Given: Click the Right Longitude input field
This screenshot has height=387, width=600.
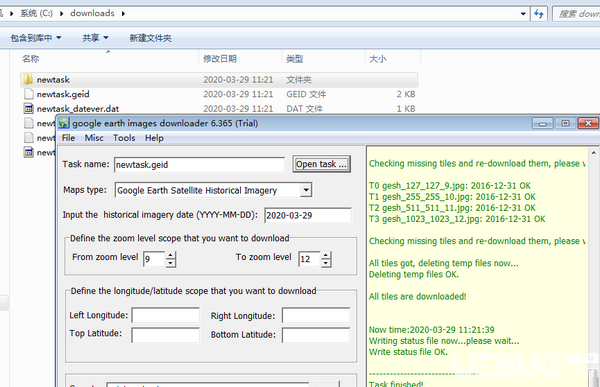Looking at the screenshot, I should pos(316,315).
